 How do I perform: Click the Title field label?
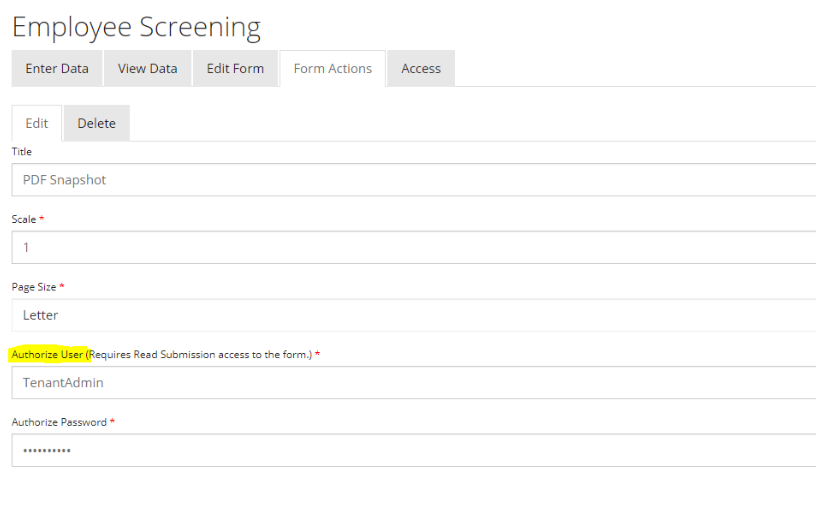tap(22, 152)
